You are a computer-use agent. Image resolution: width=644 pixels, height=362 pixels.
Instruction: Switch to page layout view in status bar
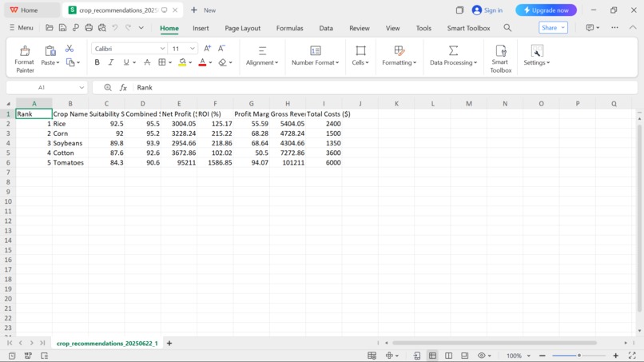pyautogui.click(x=464, y=356)
